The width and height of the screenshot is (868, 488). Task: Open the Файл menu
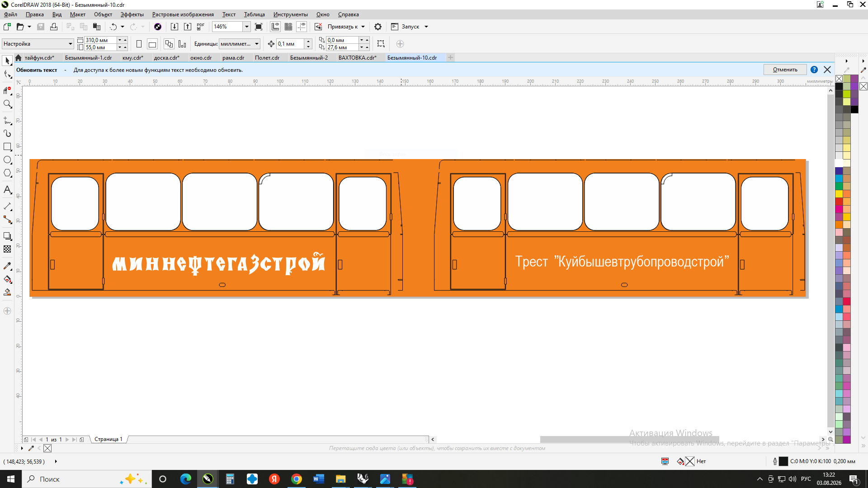10,14
